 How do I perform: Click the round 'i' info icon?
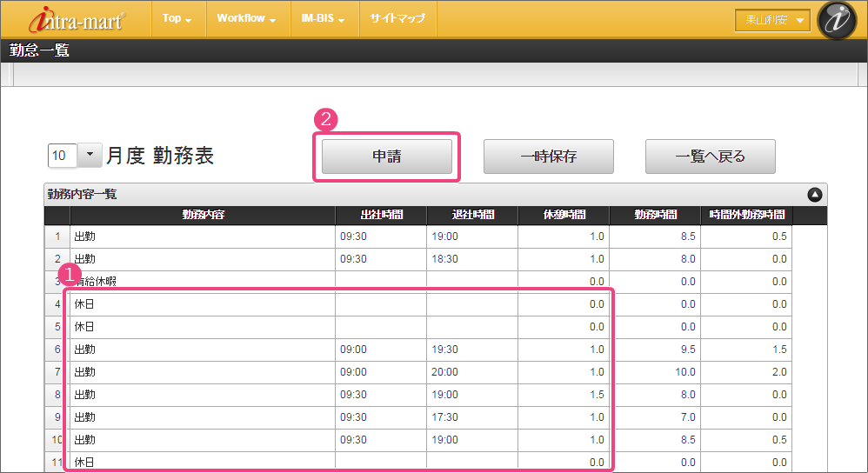click(x=838, y=20)
